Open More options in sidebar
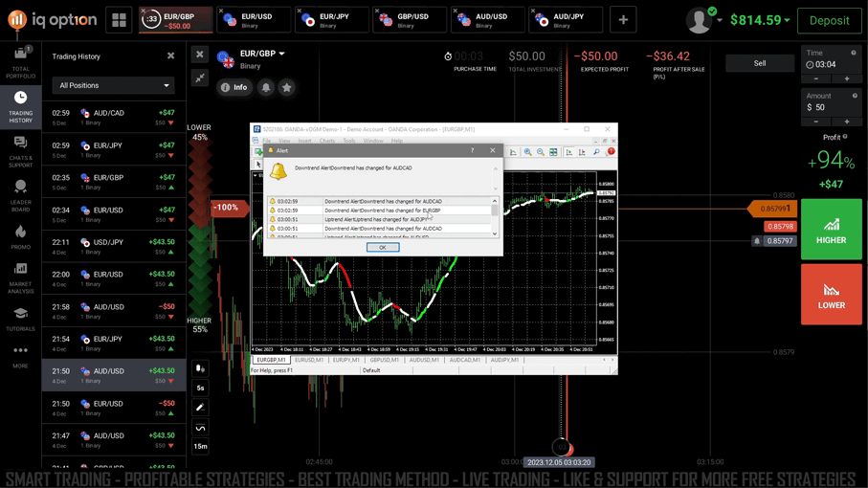Viewport: 868px width, 488px height. pos(20,356)
